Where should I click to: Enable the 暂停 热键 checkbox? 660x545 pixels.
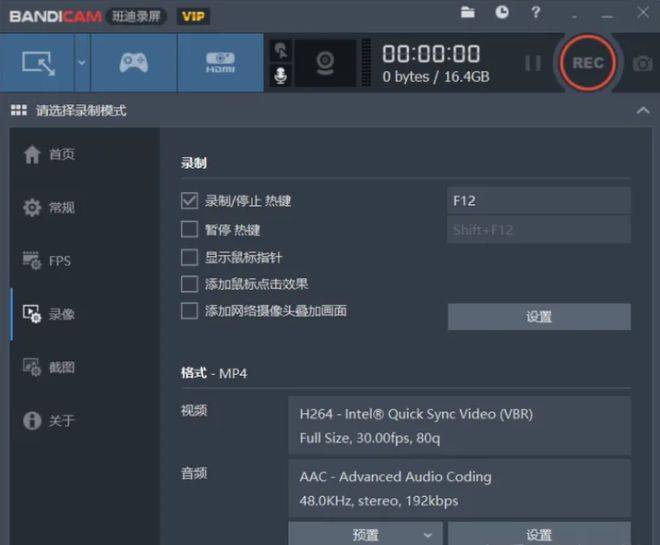189,229
